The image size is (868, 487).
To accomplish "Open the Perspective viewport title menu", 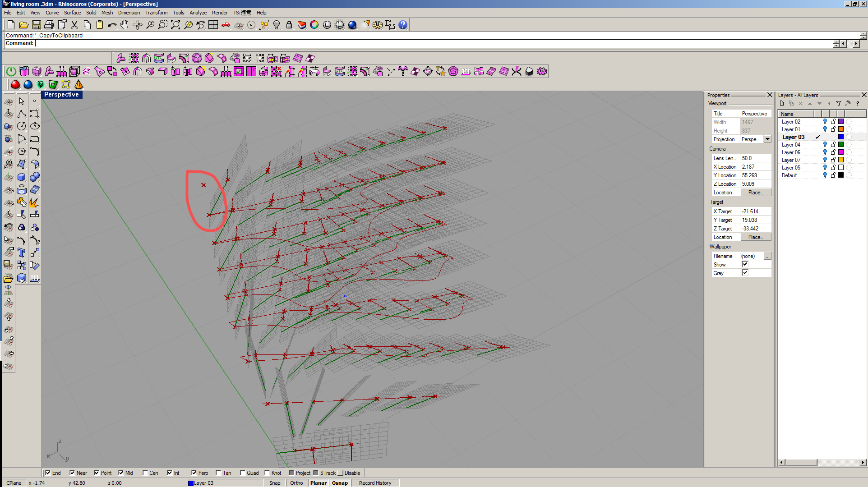I will 61,95.
